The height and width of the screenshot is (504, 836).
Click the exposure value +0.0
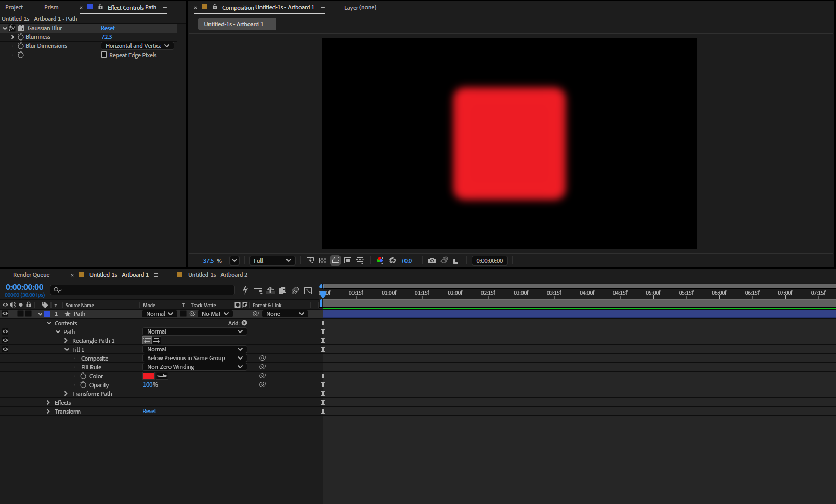click(x=407, y=261)
